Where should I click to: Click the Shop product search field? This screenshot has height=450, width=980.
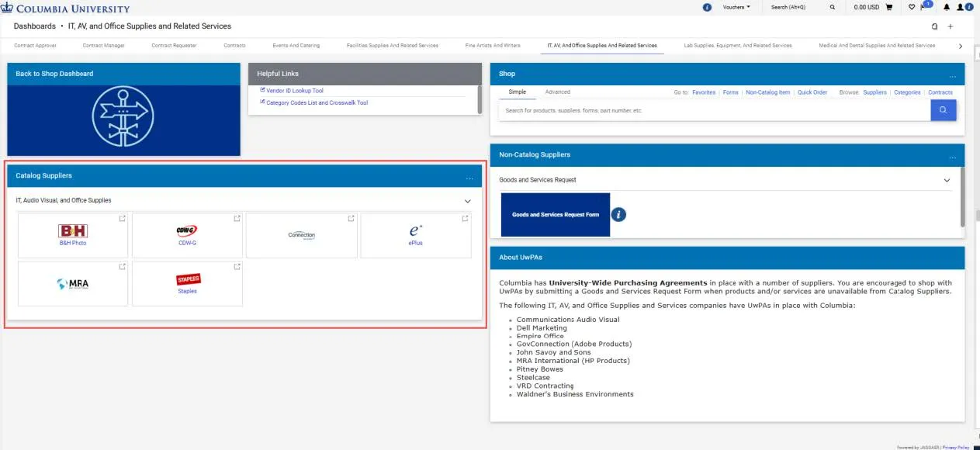(x=715, y=110)
